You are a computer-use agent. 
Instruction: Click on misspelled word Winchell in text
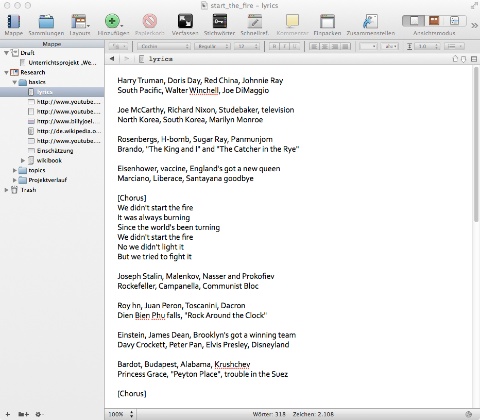204,90
